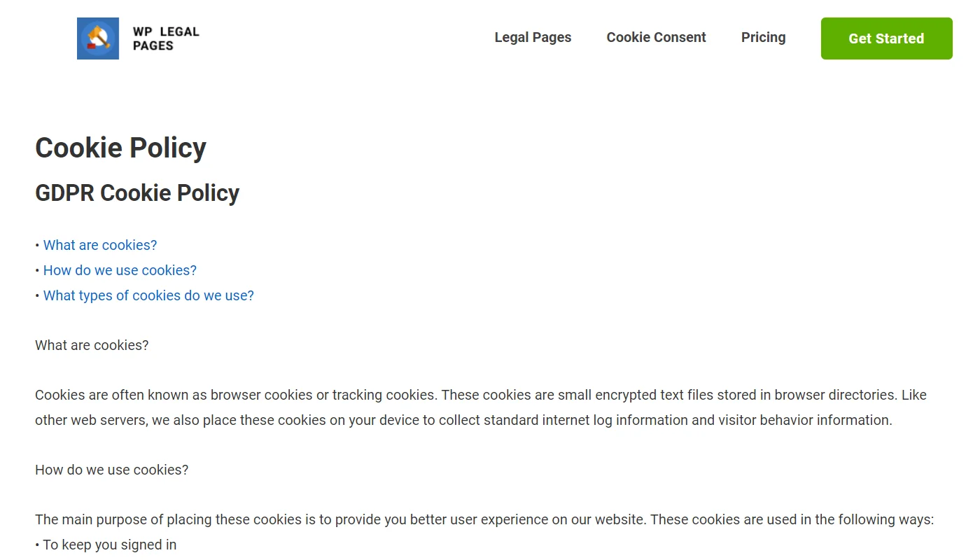Click the 'How do we use cookies?' section heading
The image size is (980, 560).
point(111,470)
